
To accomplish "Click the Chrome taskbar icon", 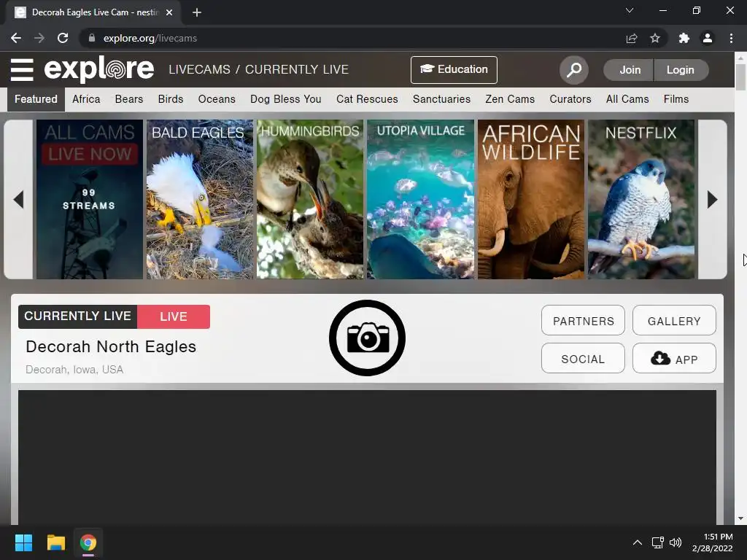I will pos(88,542).
